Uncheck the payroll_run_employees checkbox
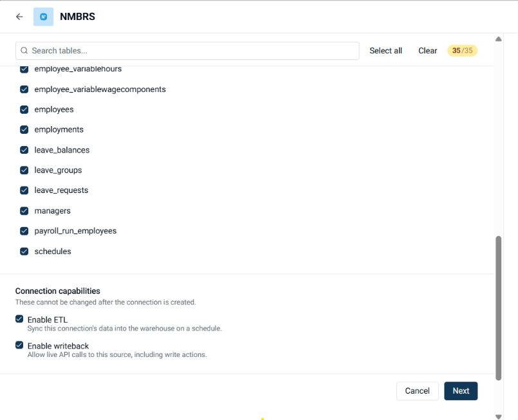 tap(24, 231)
